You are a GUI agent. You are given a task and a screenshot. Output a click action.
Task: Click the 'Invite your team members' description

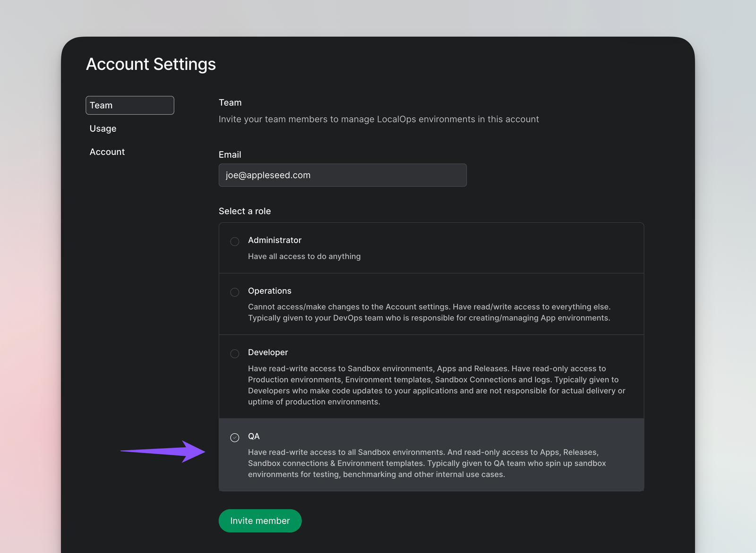coord(378,119)
